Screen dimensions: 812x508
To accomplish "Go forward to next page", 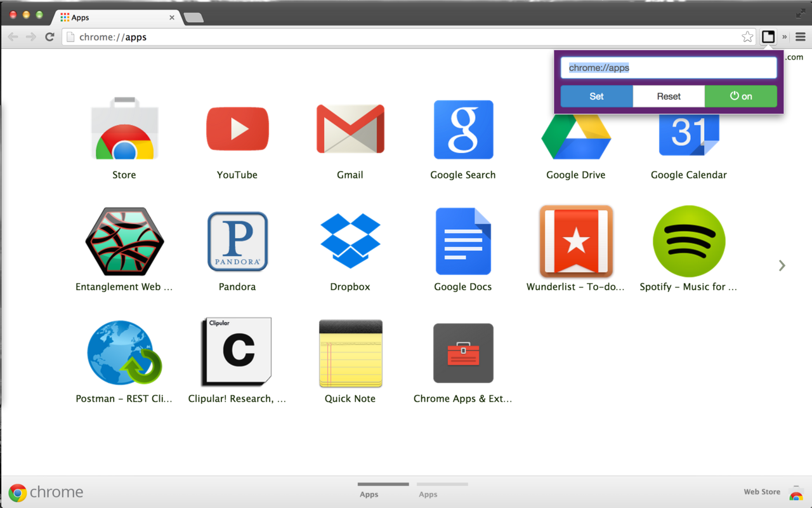I will (x=30, y=37).
